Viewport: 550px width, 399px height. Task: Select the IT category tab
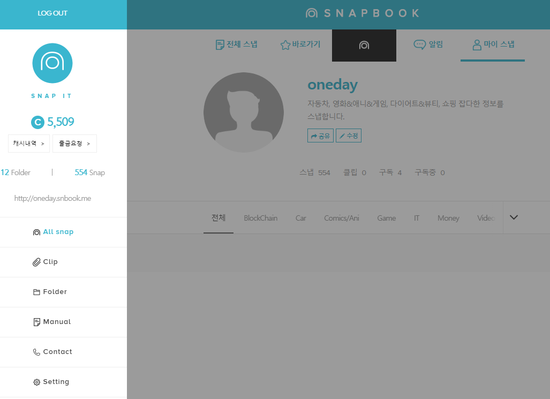(x=416, y=218)
